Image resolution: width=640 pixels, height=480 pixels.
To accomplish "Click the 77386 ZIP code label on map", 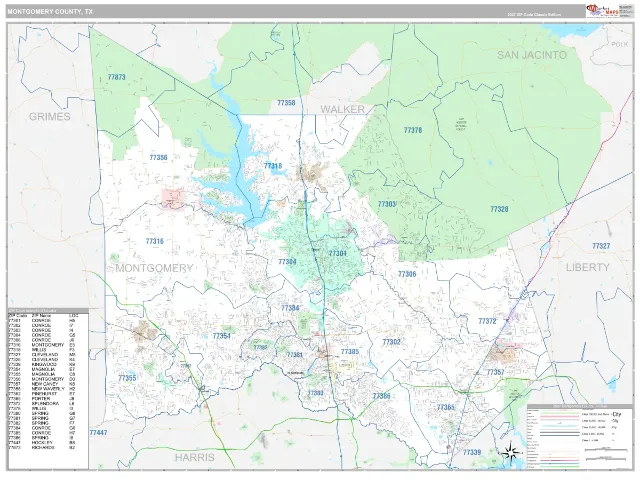I will pyautogui.click(x=381, y=396).
